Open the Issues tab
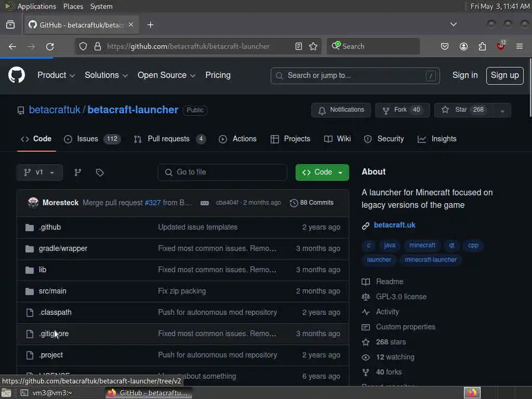 tap(92, 139)
